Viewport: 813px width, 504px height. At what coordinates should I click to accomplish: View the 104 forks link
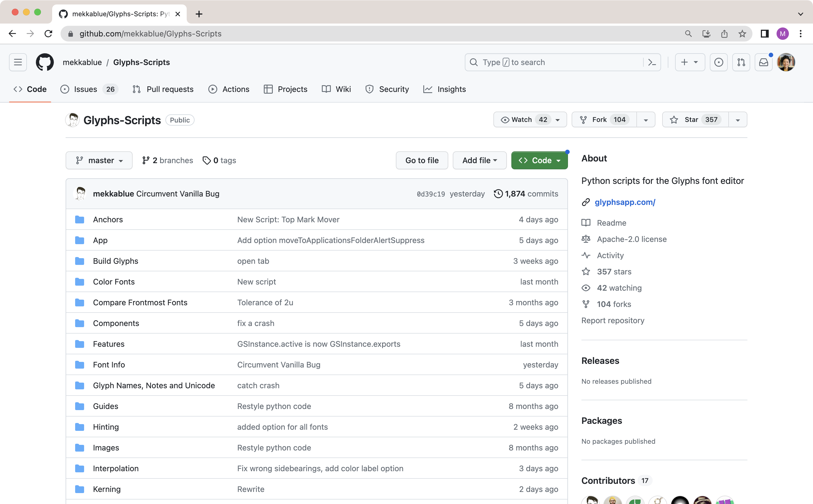pyautogui.click(x=614, y=304)
